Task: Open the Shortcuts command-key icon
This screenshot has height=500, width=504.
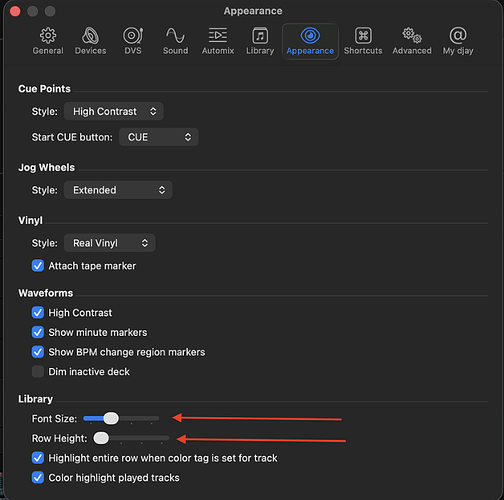Action: point(363,35)
